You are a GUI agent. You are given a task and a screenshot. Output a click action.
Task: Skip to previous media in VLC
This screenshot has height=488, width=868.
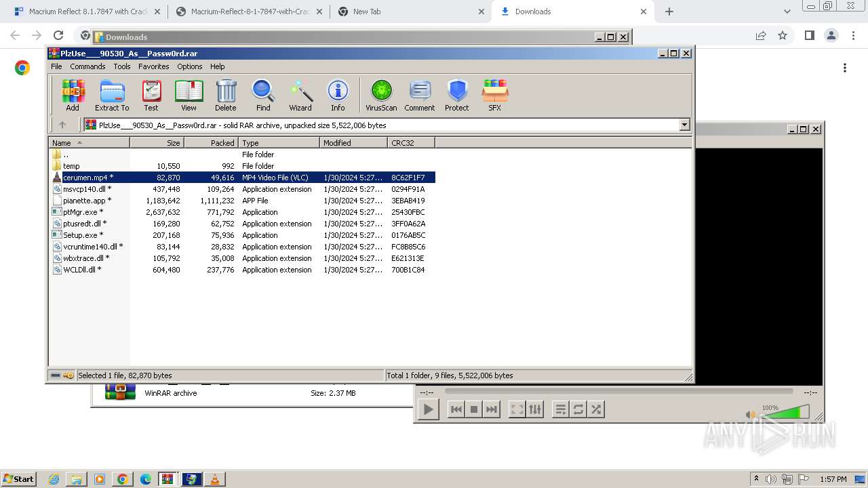pos(456,409)
